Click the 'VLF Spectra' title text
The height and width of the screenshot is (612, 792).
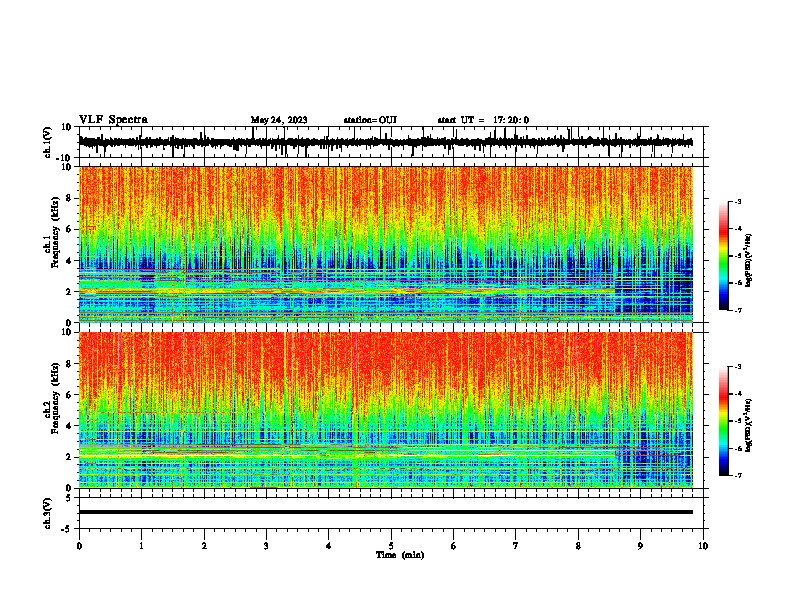pyautogui.click(x=113, y=120)
